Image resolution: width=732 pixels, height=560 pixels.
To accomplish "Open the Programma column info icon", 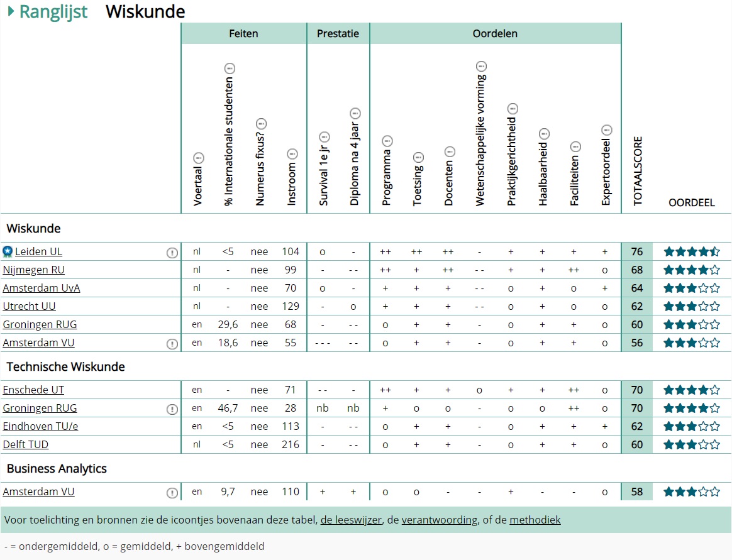I will pyautogui.click(x=387, y=141).
